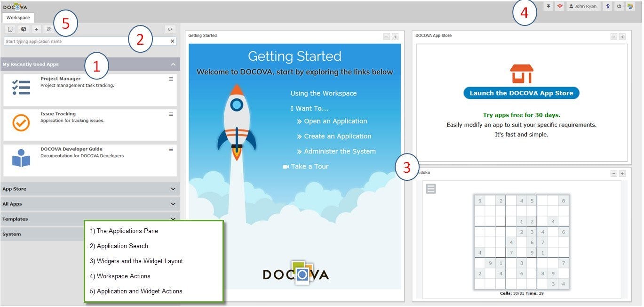644x307 pixels.
Task: Click the link icon in the applications toolbar
Action: coord(48,29)
